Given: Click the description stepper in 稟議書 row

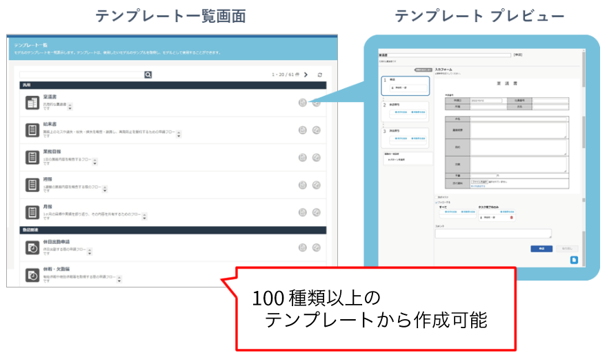Looking at the screenshot, I should coord(70,106).
